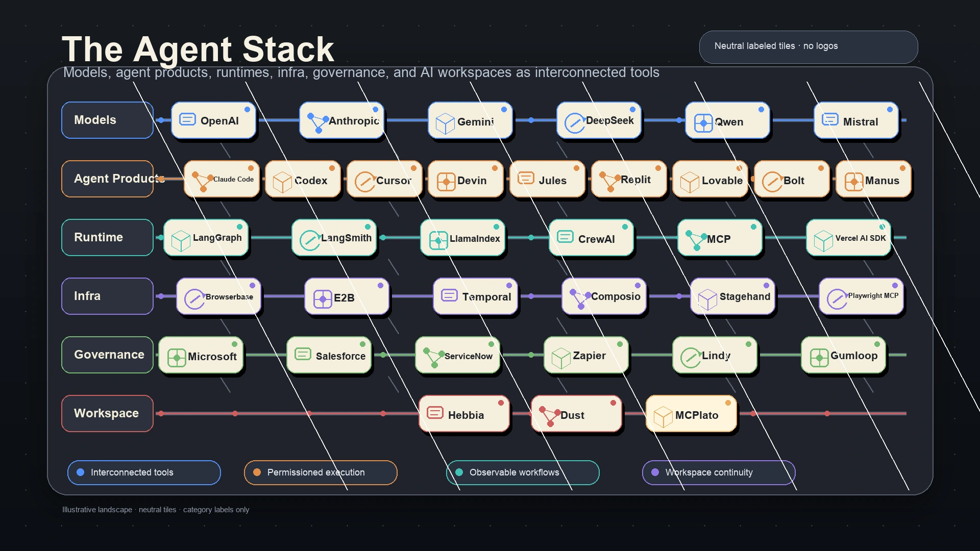Click the red status dot on Hebbia tile

[x=501, y=403]
